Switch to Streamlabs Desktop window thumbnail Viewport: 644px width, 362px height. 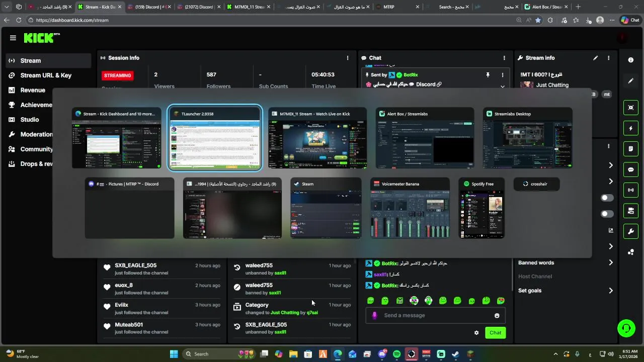pyautogui.click(x=528, y=138)
